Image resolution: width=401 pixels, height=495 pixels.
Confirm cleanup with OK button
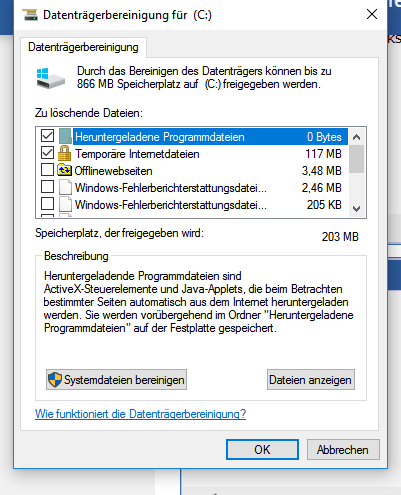click(x=262, y=450)
